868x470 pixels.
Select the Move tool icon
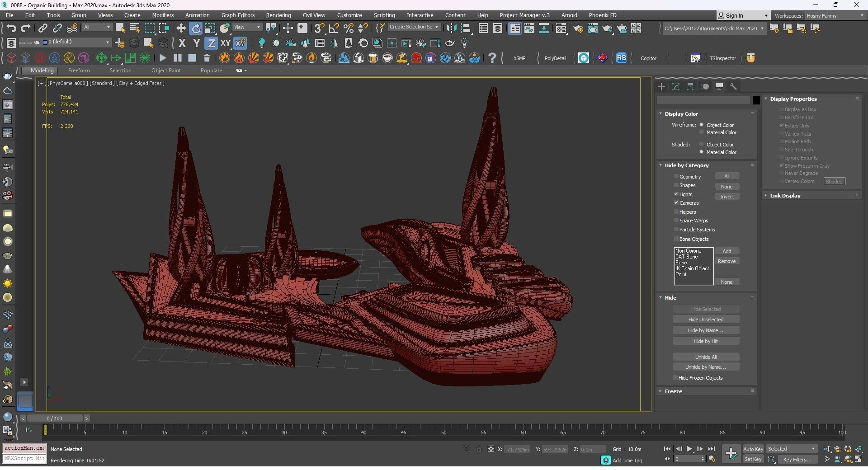coord(181,28)
